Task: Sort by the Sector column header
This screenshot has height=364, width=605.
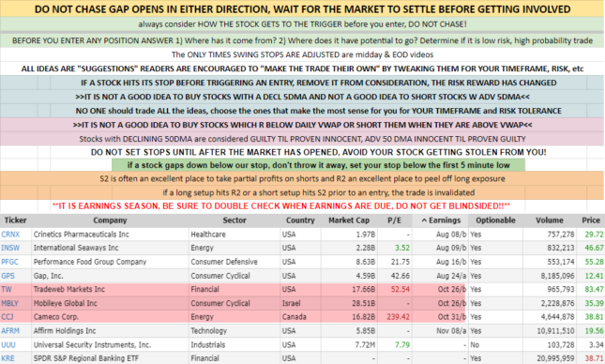Action: click(234, 220)
